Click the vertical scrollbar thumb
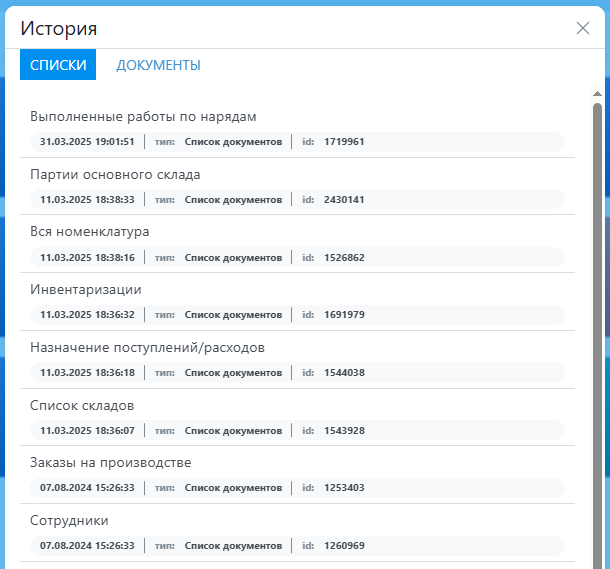The image size is (610, 569). [597, 330]
